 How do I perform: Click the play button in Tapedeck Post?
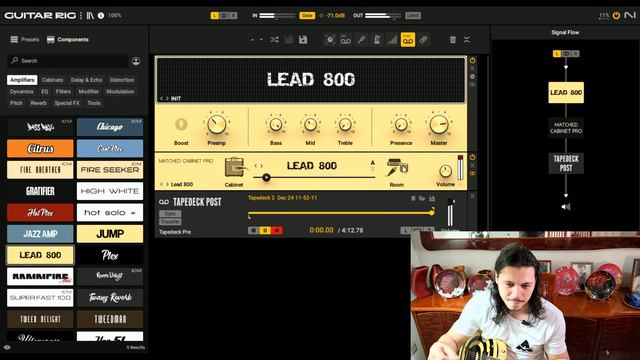click(265, 231)
